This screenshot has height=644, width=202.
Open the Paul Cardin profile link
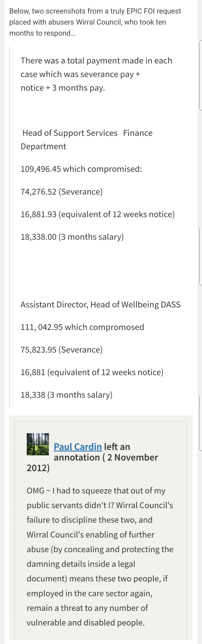coord(78,447)
